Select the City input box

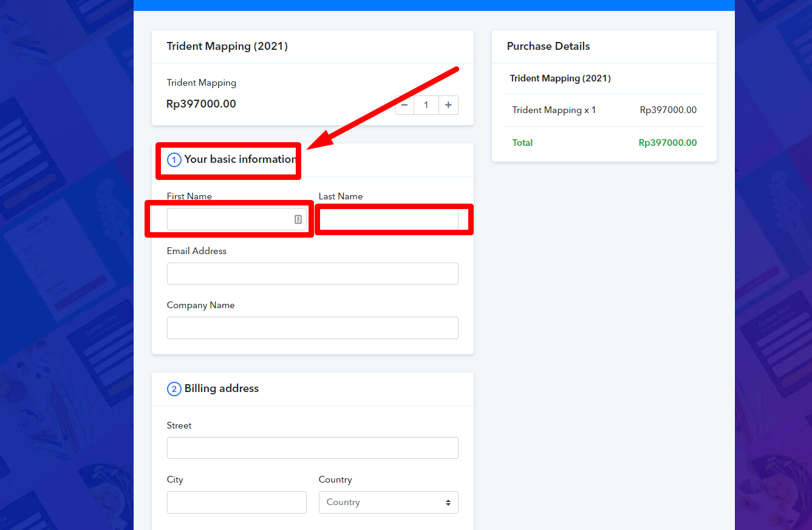tap(237, 502)
